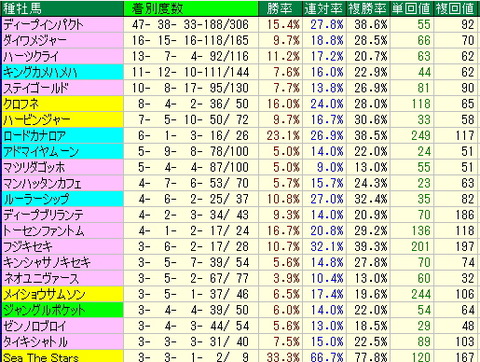480x362 pixels.
Task: Click キンシャサノキセキ 複勝率 value 27.8%
Action: pyautogui.click(x=371, y=263)
